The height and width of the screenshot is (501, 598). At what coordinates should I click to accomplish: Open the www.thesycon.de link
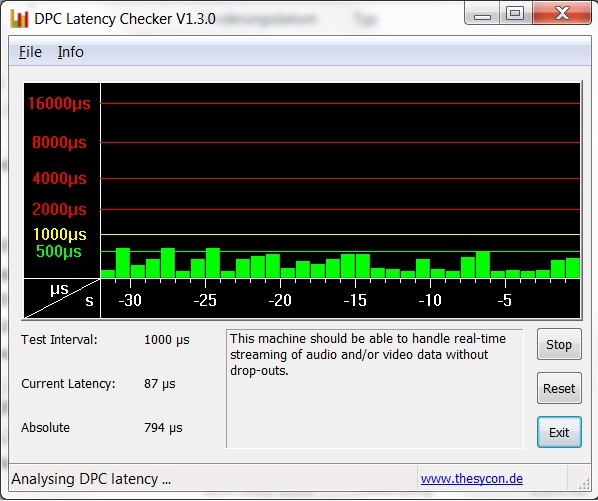(x=472, y=479)
